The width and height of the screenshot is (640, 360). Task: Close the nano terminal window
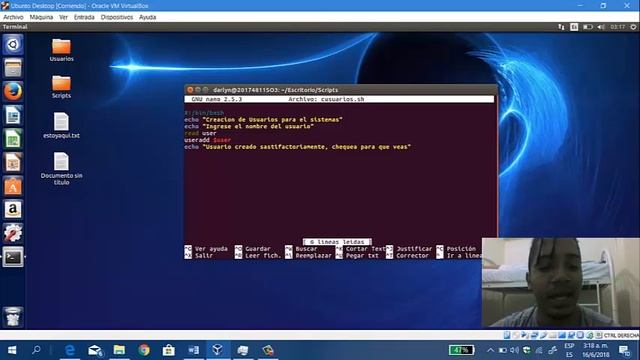(190, 90)
